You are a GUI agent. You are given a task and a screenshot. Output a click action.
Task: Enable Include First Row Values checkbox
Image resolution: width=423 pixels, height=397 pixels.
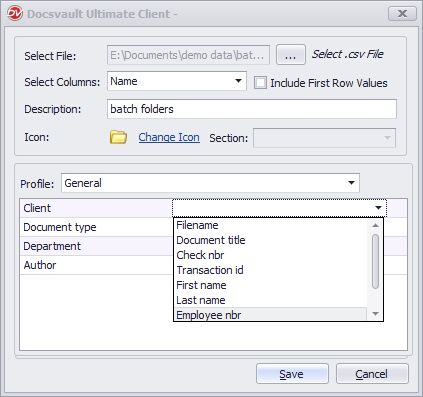tap(260, 82)
